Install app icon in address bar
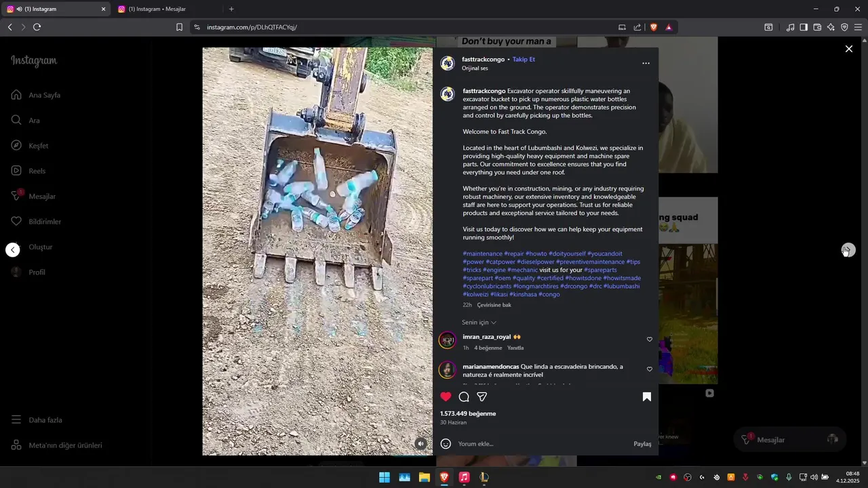Image resolution: width=868 pixels, height=488 pixels. point(622,27)
